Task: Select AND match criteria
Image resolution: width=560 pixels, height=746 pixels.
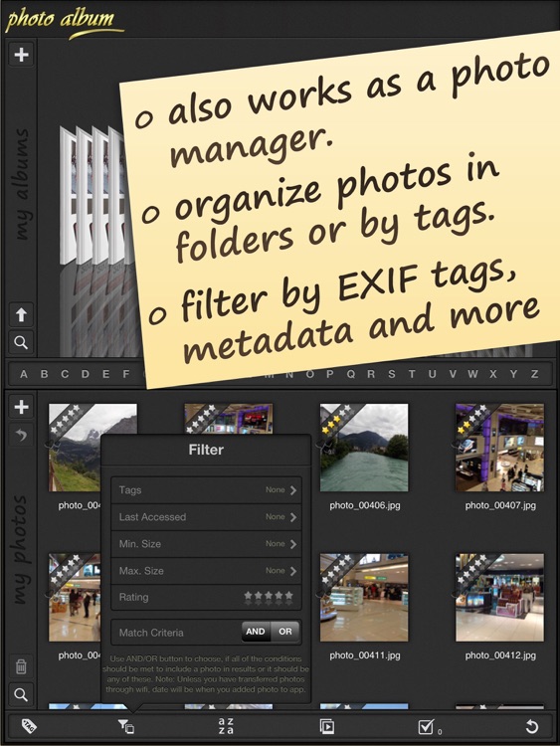Action: [256, 632]
